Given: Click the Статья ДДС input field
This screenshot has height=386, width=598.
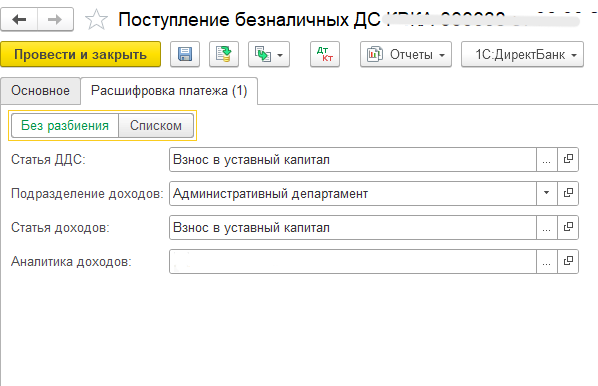Looking at the screenshot, I should point(353,159).
